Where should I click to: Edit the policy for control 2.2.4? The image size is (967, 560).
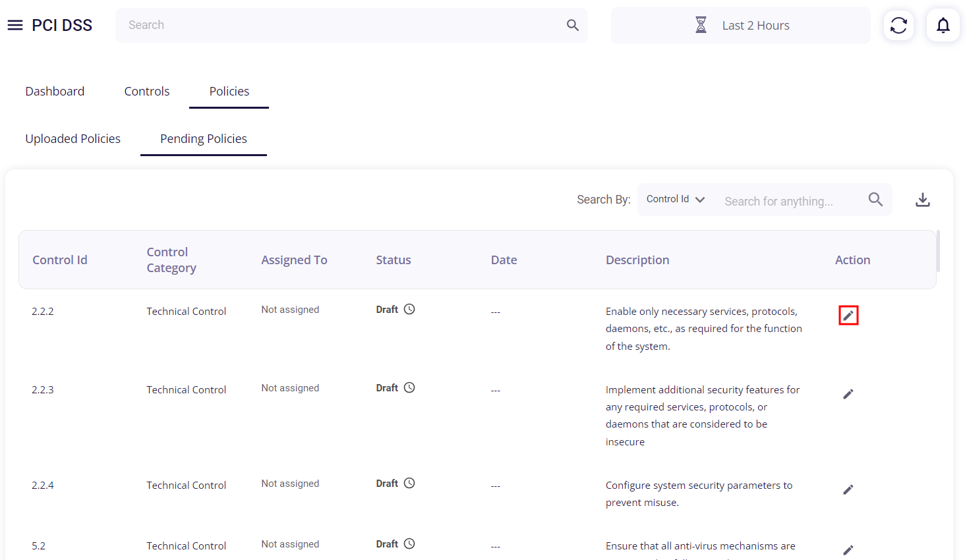point(848,490)
